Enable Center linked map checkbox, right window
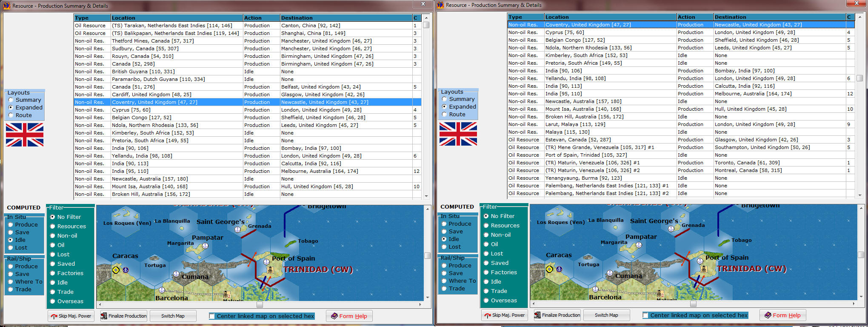868x327 pixels. (645, 316)
